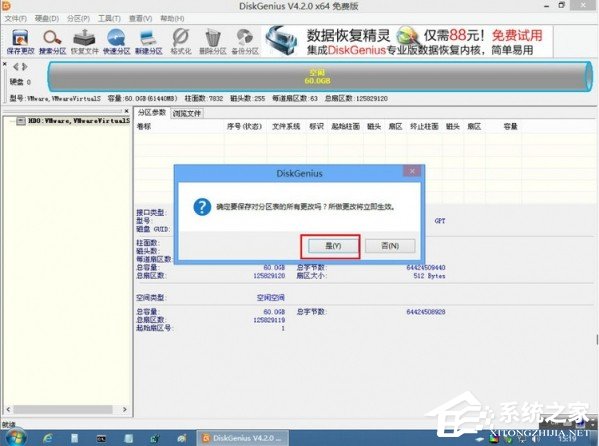The image size is (599, 446).
Task: Click the 卷标 column header
Action: click(x=144, y=127)
